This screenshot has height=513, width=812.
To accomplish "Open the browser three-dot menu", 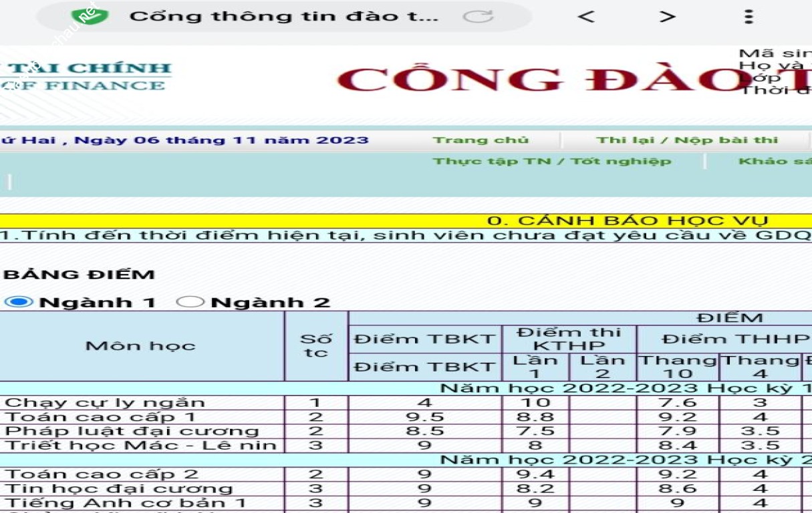I will click(749, 16).
